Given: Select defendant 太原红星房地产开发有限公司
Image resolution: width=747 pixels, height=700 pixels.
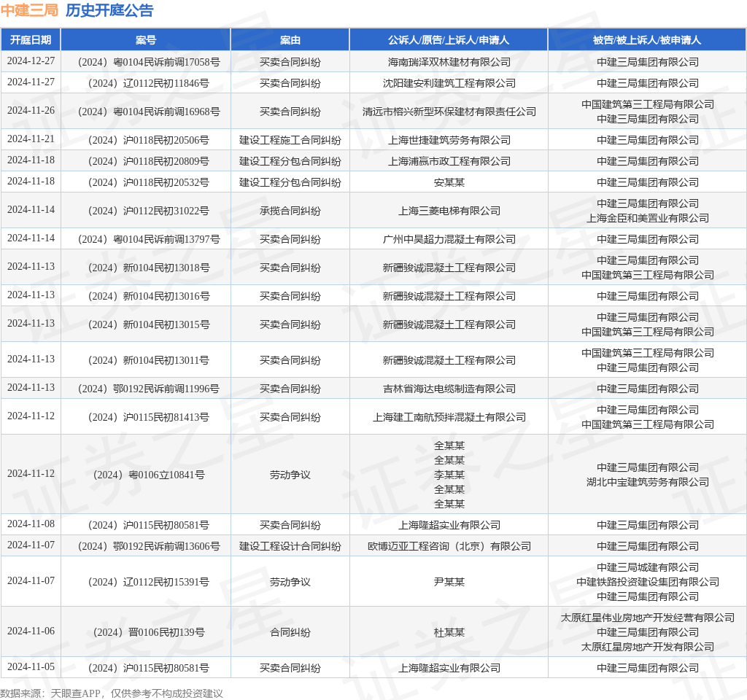Looking at the screenshot, I should pyautogui.click(x=648, y=647).
